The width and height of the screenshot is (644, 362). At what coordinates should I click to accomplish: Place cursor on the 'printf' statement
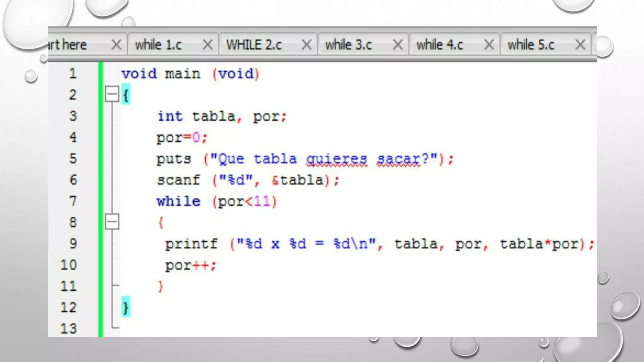pos(191,244)
